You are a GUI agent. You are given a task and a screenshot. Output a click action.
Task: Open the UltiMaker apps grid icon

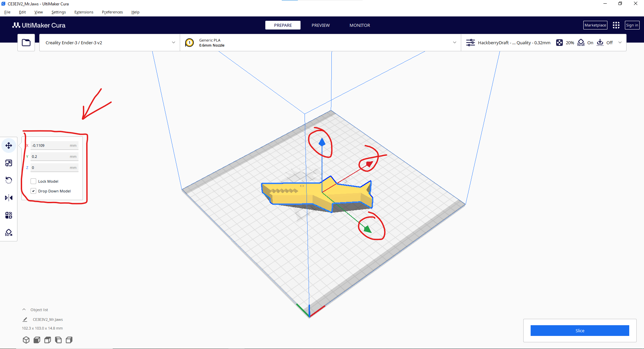pos(616,25)
